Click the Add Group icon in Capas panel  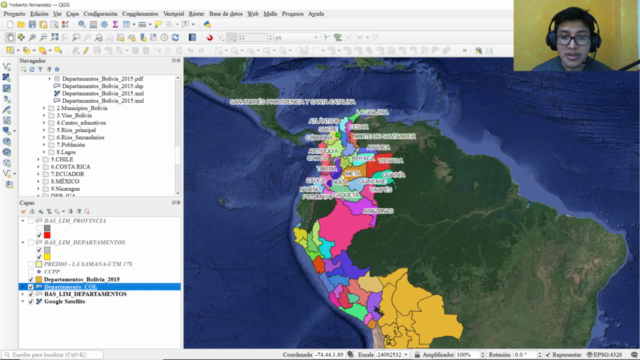(x=32, y=211)
